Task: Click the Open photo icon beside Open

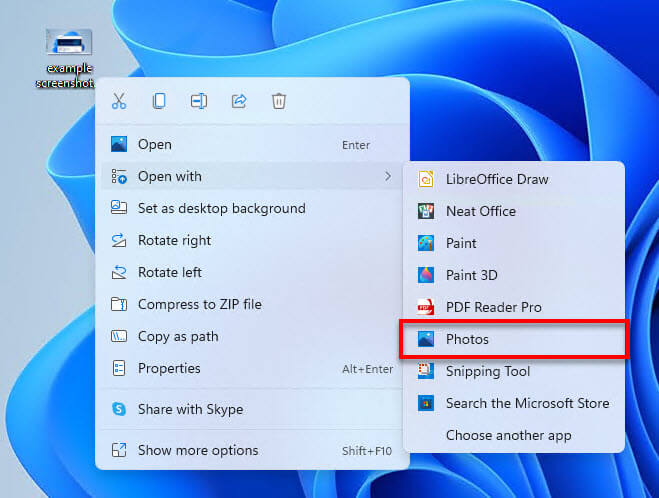Action: [x=119, y=144]
